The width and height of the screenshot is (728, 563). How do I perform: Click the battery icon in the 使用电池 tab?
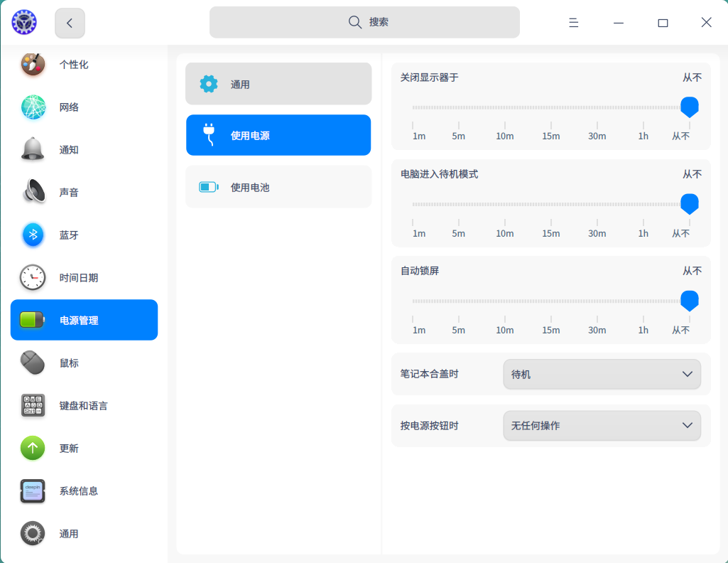click(209, 187)
